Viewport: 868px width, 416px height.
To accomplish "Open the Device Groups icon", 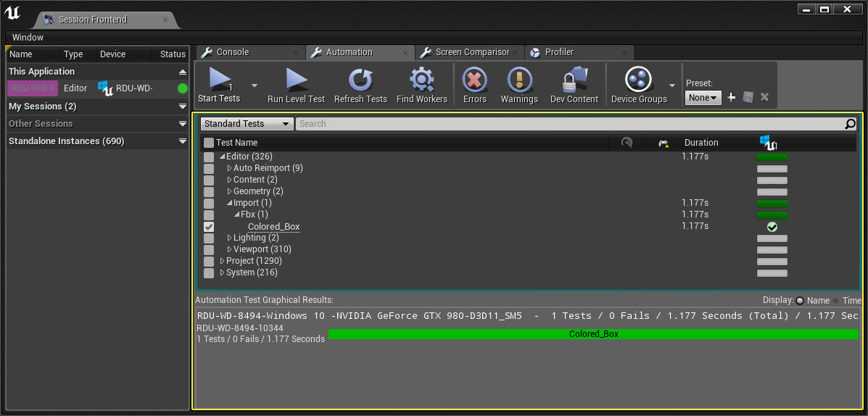I will 638,80.
